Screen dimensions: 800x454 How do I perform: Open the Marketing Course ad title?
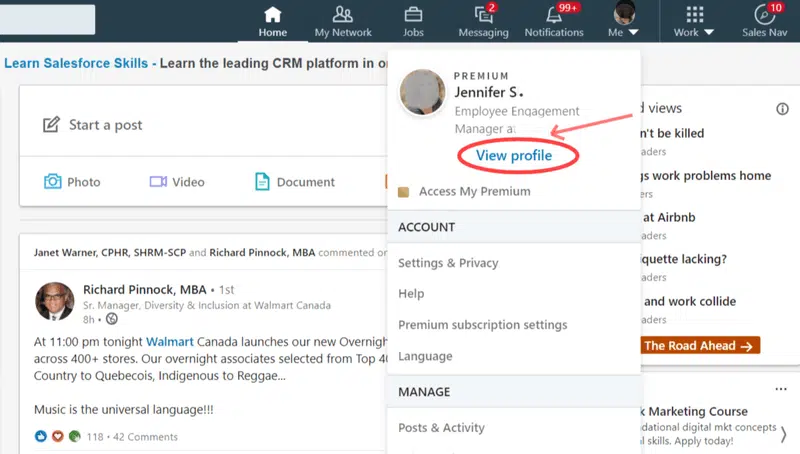click(x=694, y=411)
